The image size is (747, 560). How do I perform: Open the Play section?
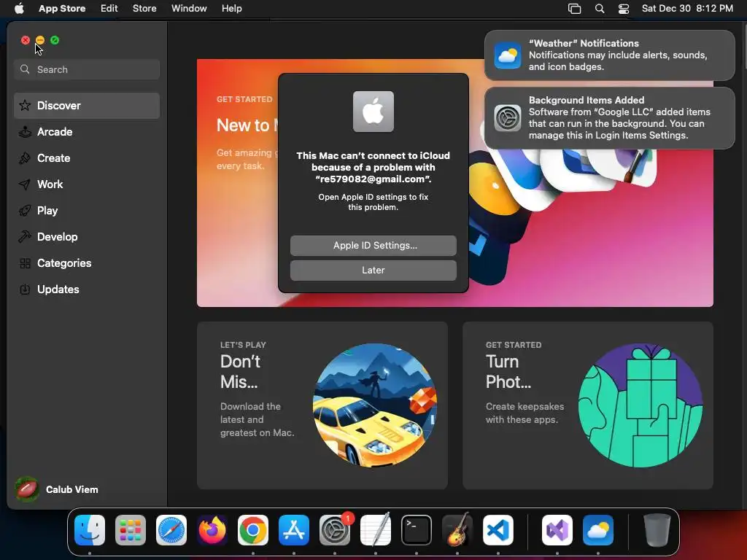(x=87, y=211)
